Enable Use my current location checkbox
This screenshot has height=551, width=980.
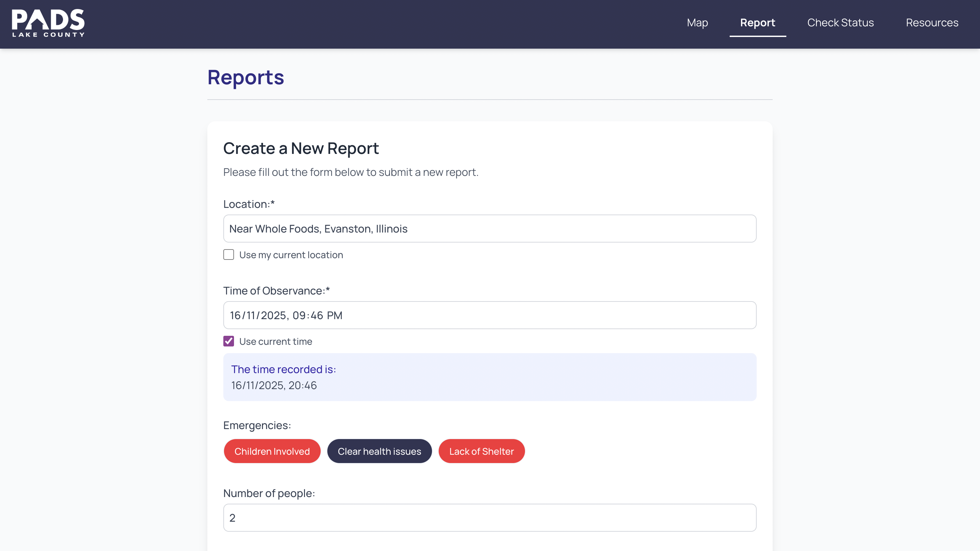coord(228,255)
